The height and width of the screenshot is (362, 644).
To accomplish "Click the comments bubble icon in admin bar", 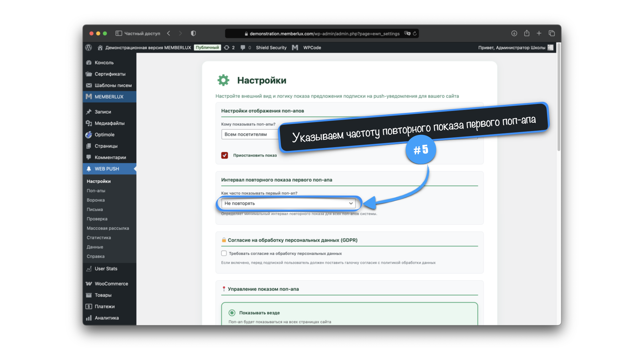I will (243, 48).
